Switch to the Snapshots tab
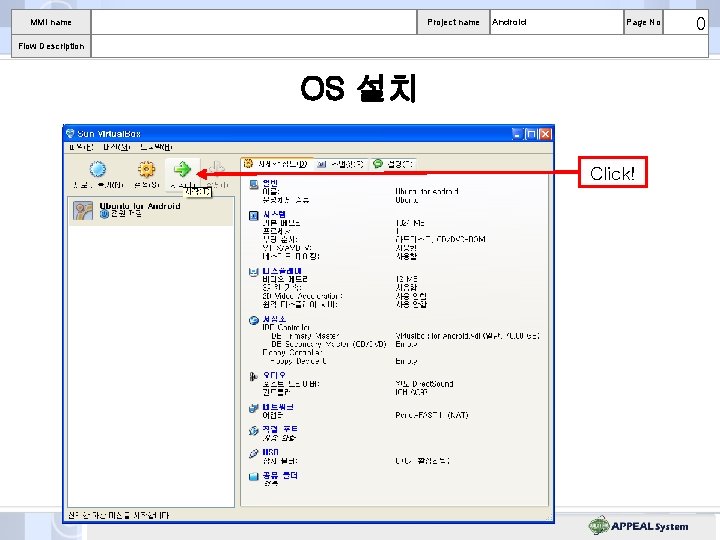The height and width of the screenshot is (540, 720). pyautogui.click(x=341, y=164)
